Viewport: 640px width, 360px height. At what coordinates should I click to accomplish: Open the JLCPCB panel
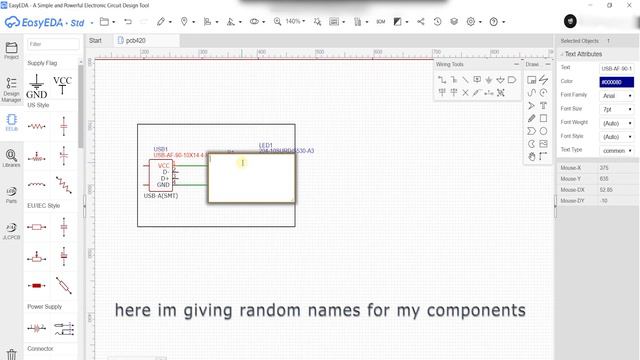coord(11,231)
